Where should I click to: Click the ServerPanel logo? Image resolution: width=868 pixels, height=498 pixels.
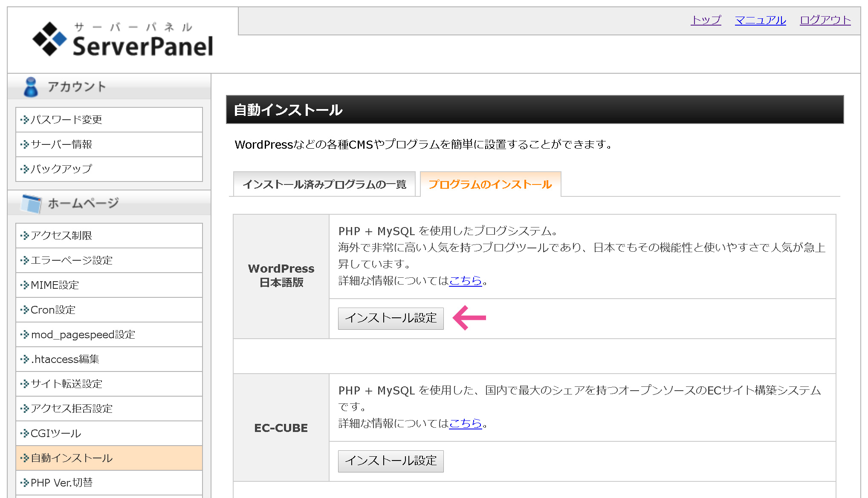click(x=123, y=39)
